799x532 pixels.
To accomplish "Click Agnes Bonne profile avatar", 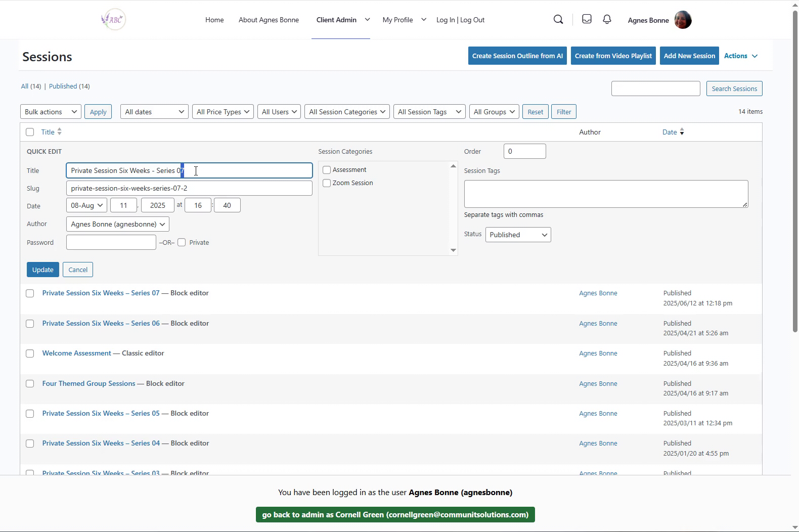I will point(683,20).
